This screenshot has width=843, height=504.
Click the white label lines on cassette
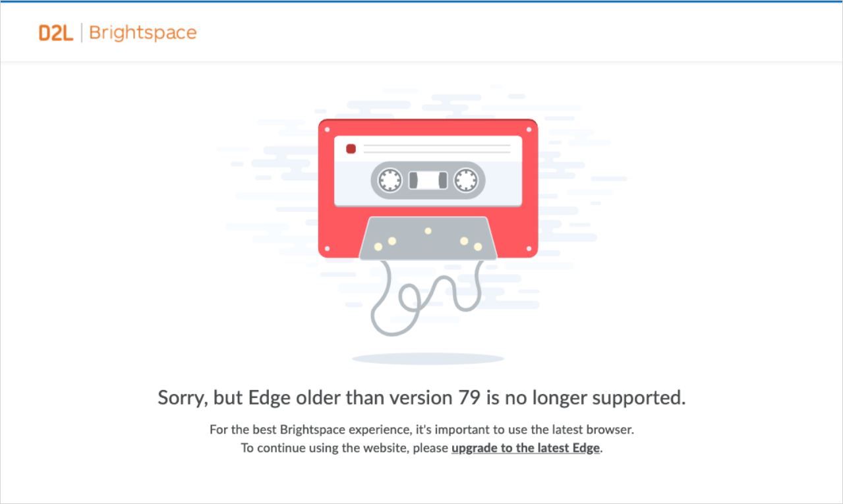[437, 149]
